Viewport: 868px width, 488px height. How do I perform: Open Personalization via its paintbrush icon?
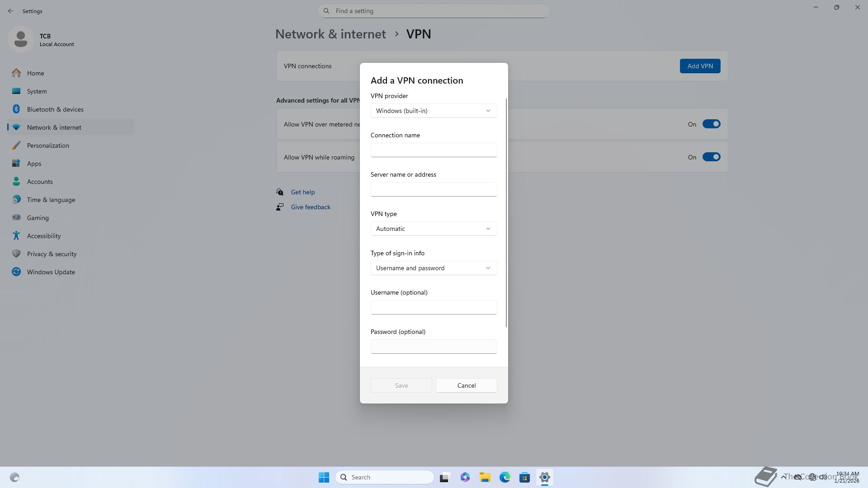click(x=16, y=145)
